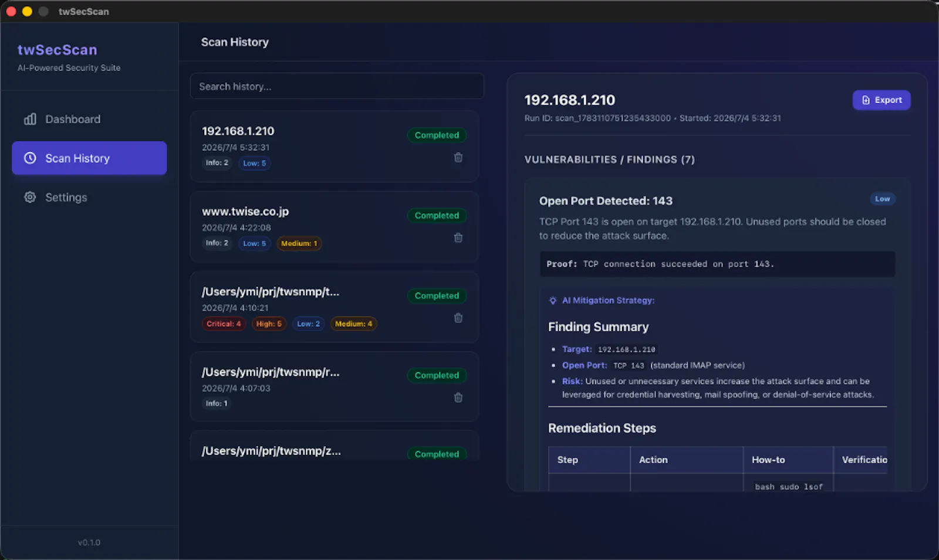Click Low: 5 badge on 192.168.1.210 scan
Screen dimensions: 939x560
pos(254,163)
